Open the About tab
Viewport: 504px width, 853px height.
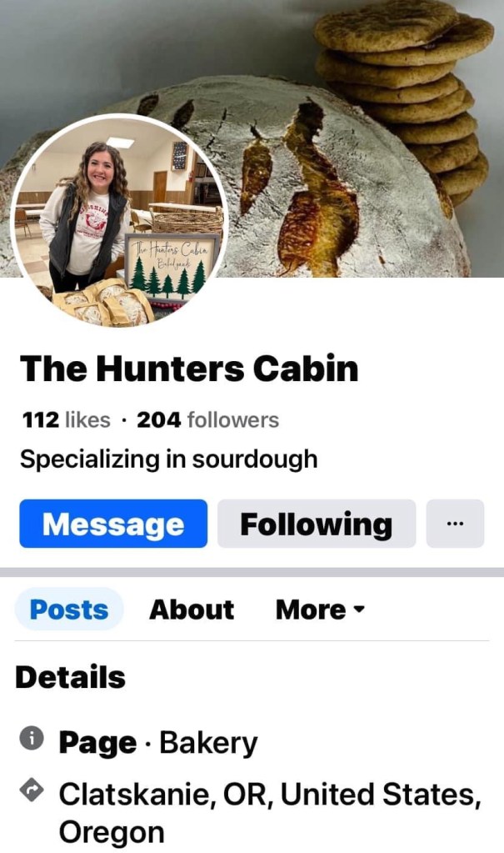point(192,610)
